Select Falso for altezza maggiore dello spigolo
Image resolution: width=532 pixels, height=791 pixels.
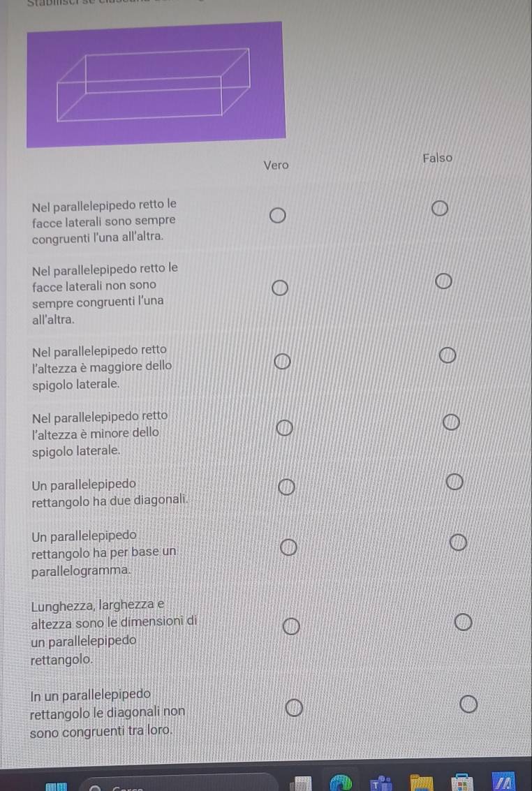coord(448,355)
